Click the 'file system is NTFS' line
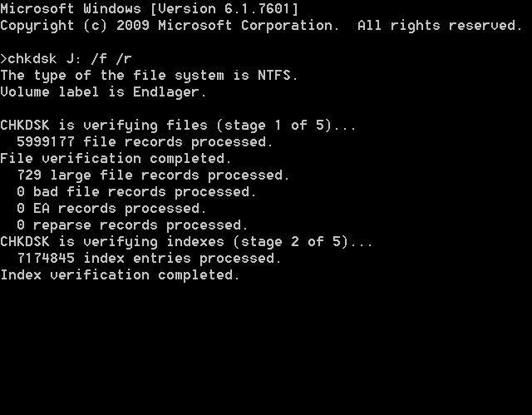 150,76
